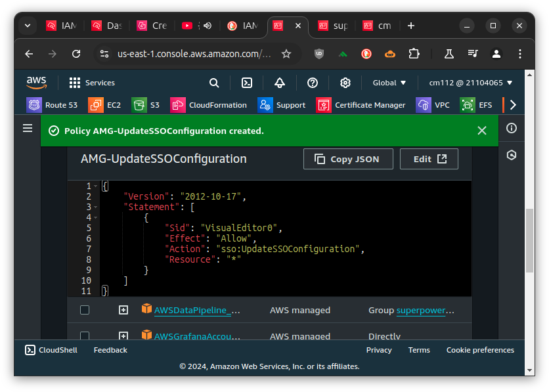Open the info panel icon
Viewport: 549px width, 392px height.
[x=512, y=128]
